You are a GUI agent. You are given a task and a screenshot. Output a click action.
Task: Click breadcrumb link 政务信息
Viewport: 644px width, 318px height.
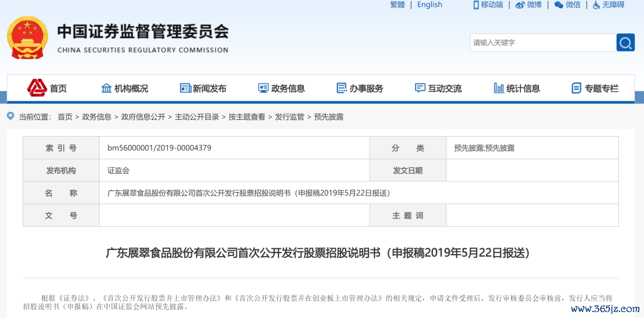[x=97, y=117]
